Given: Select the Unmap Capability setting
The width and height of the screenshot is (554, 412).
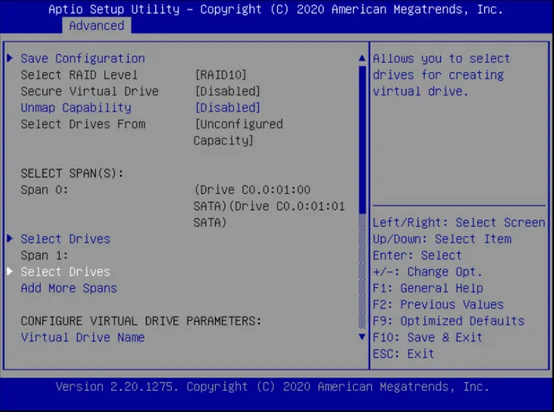Looking at the screenshot, I should [76, 107].
